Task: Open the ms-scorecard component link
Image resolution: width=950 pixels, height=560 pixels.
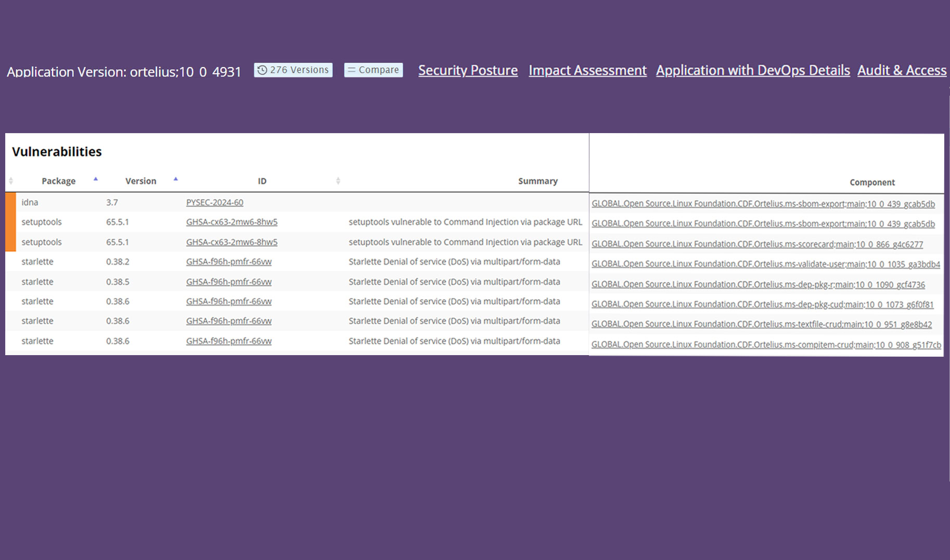Action: [x=757, y=244]
